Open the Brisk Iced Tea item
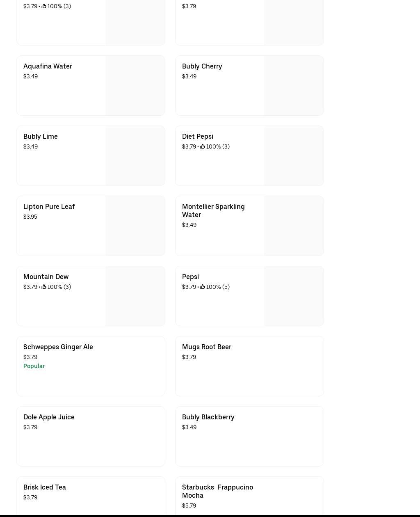Screen dimensions: 420x517 (44, 487)
